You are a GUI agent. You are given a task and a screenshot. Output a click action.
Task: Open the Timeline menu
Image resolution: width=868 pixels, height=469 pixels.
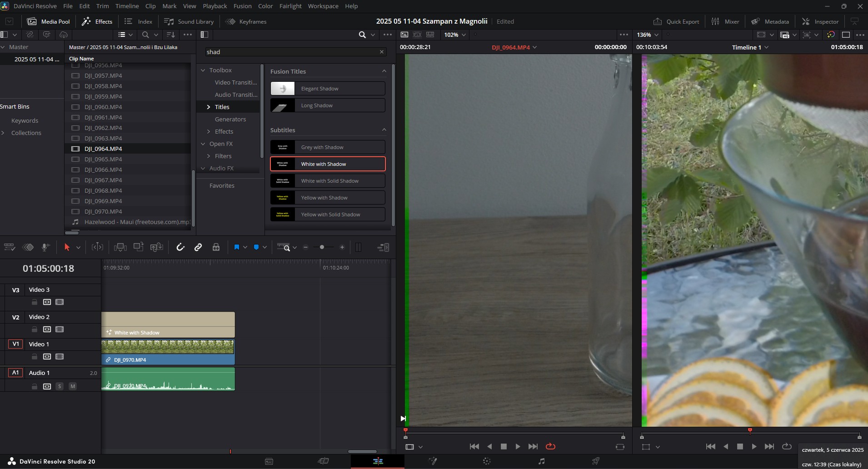[127, 6]
